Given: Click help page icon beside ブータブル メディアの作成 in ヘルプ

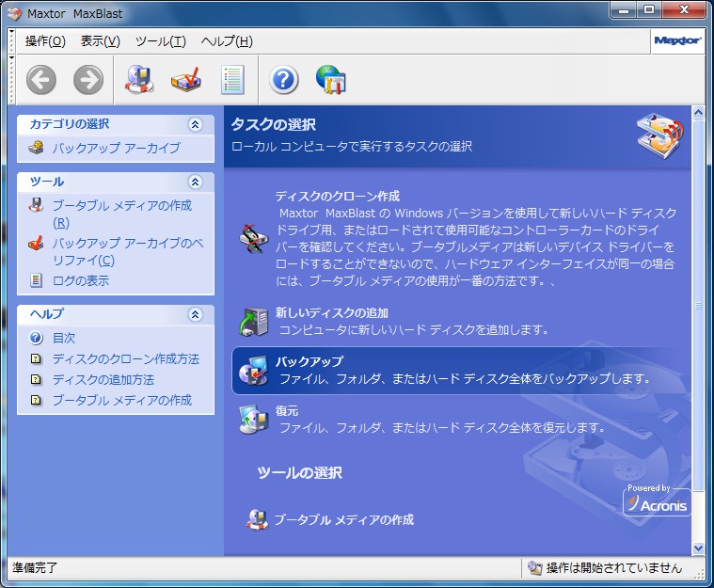Looking at the screenshot, I should [36, 400].
